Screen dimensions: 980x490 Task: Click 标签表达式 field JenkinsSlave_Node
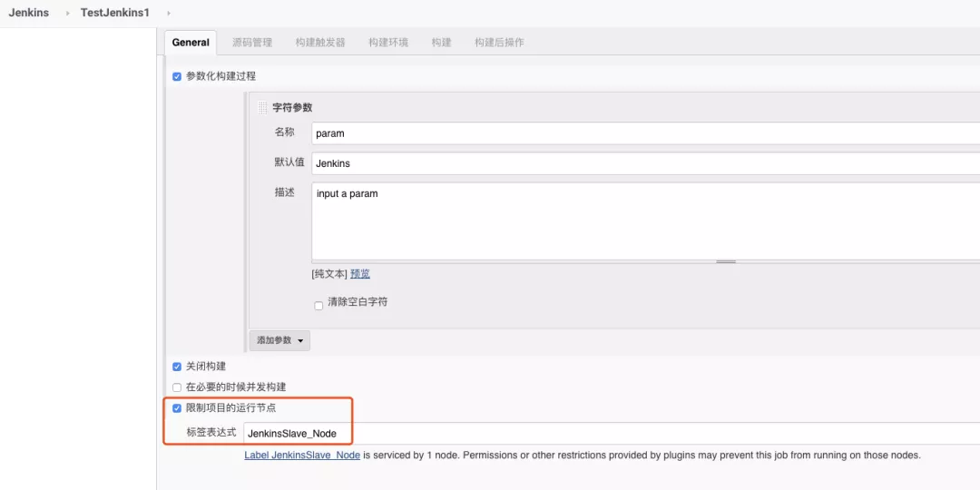tap(612, 433)
